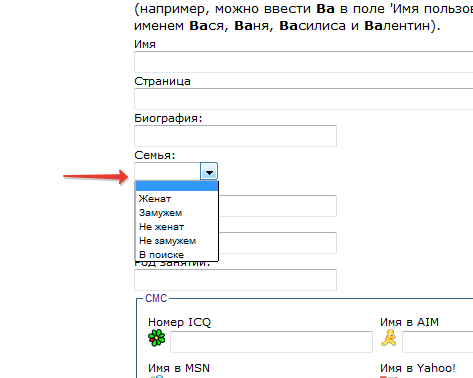Image resolution: width=473 pixels, height=378 pixels.
Task: Click into the Страница input field
Action: (x=304, y=99)
